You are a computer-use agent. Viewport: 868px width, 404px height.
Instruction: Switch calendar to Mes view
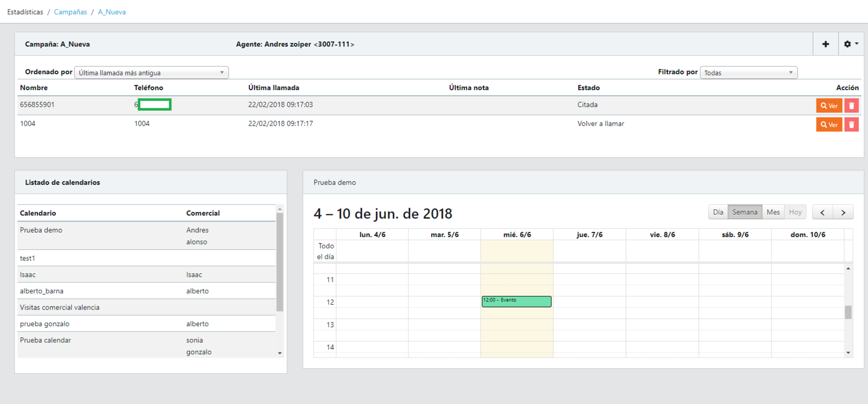click(x=773, y=212)
